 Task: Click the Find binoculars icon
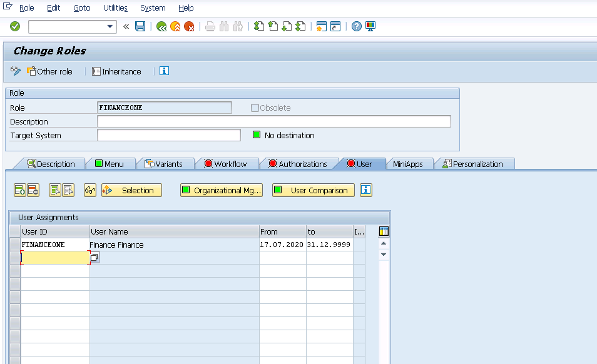coord(223,26)
